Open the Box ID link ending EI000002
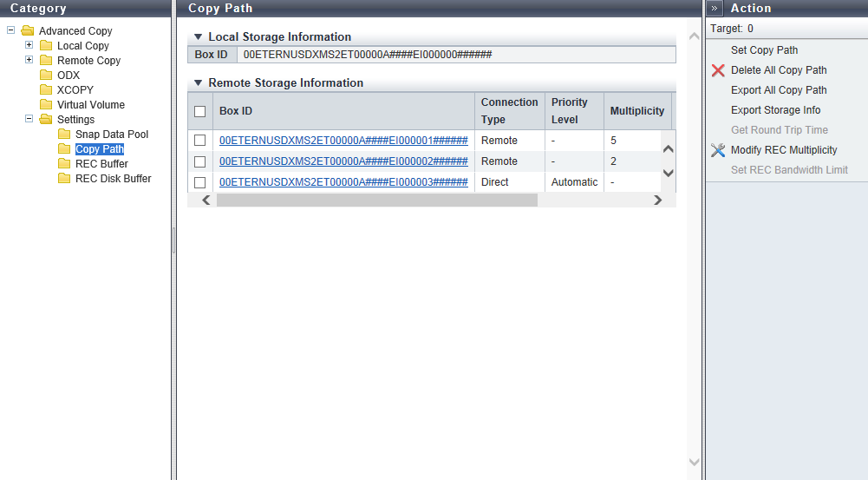 (343, 161)
